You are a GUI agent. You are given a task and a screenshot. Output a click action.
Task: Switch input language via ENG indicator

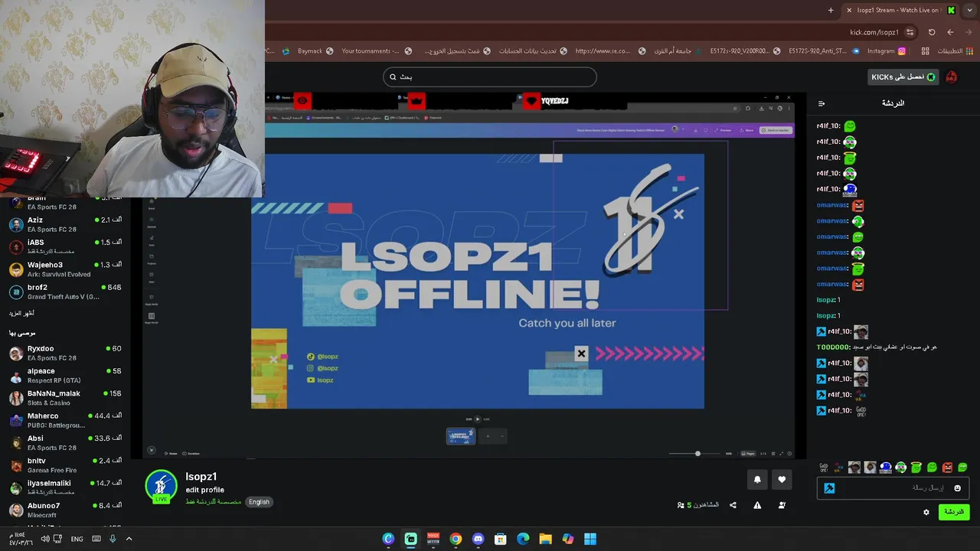77,539
